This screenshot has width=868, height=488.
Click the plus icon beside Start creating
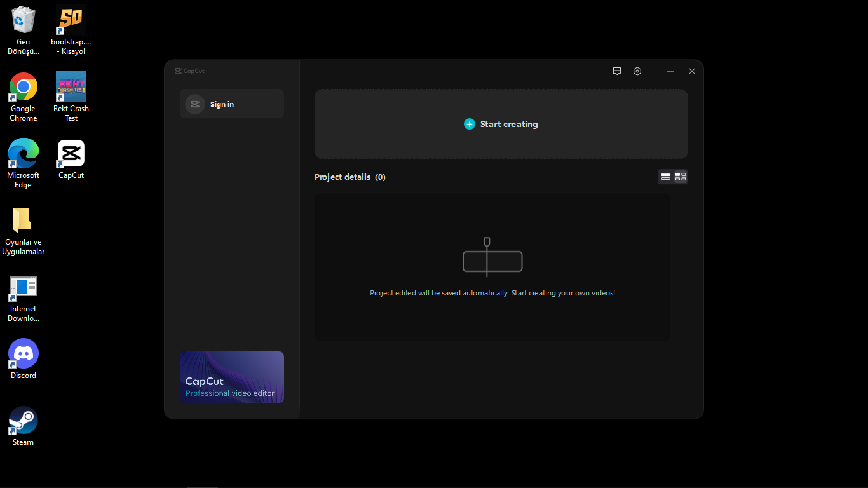[x=470, y=124]
